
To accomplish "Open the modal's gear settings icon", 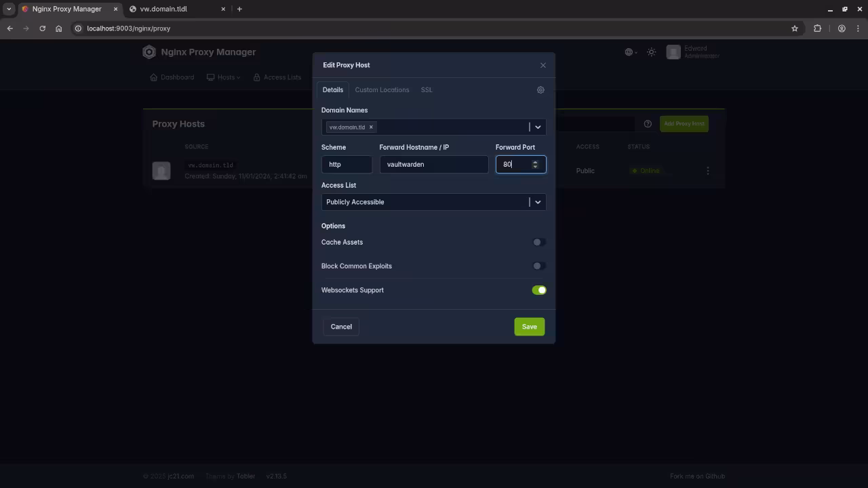I will [540, 89].
